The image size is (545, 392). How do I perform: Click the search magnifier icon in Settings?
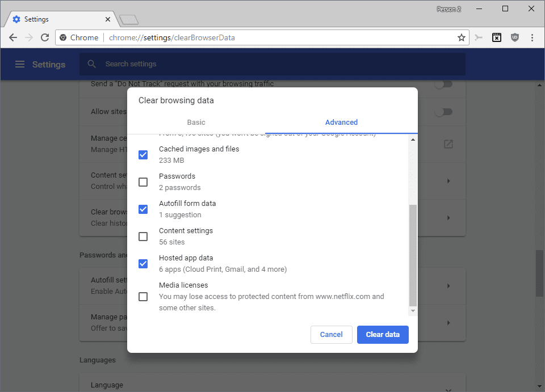(x=91, y=64)
